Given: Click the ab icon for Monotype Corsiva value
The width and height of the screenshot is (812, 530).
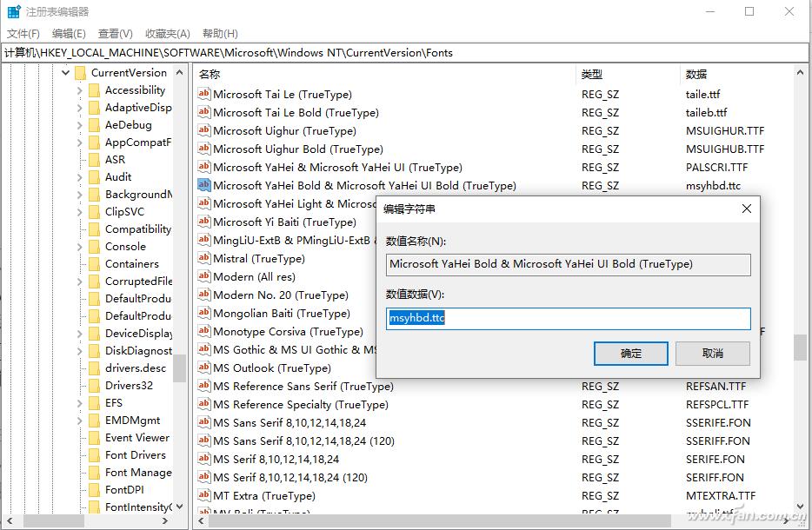Looking at the screenshot, I should click(x=205, y=331).
